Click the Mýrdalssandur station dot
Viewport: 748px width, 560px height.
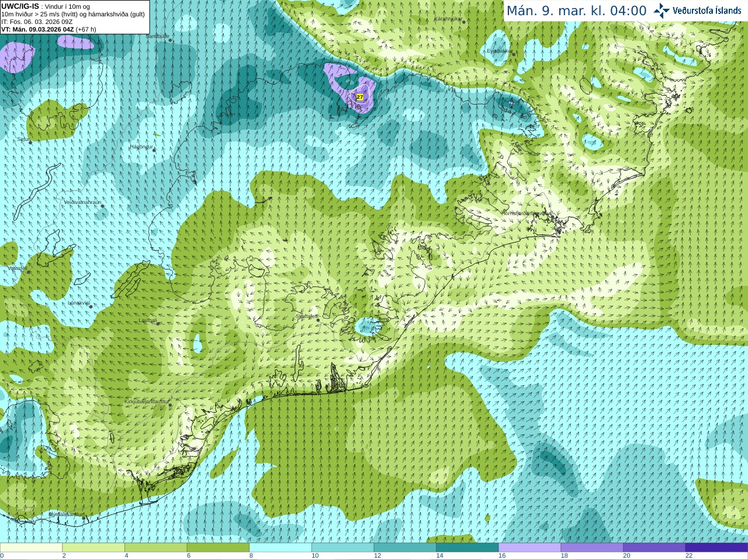coord(84,517)
